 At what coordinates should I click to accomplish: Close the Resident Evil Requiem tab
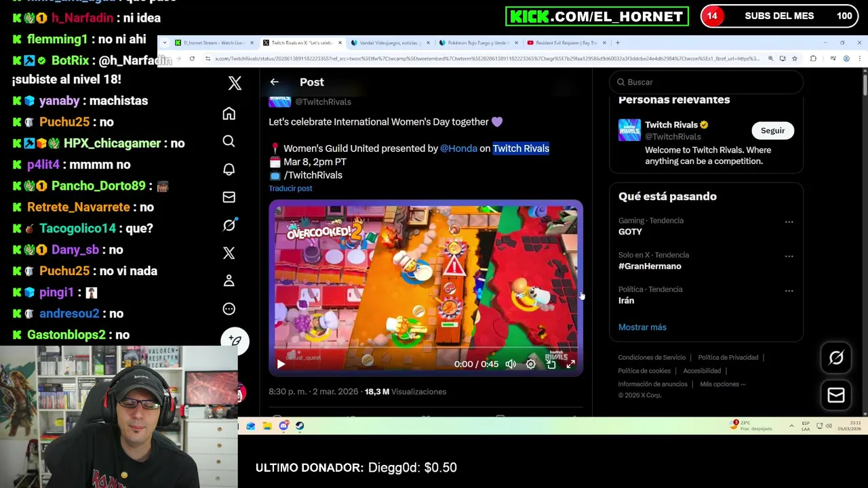pyautogui.click(x=604, y=43)
